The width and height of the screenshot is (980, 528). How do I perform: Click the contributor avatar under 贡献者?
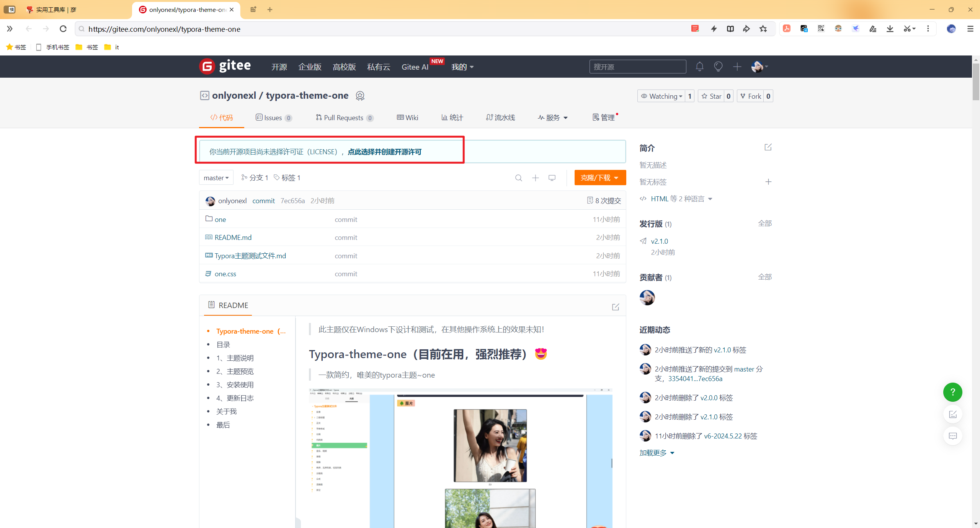(x=647, y=298)
